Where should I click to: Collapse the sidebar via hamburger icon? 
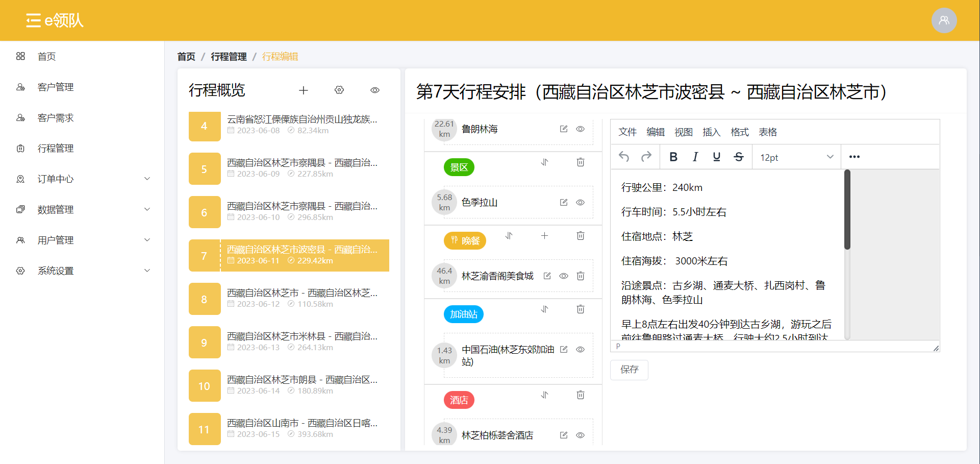pyautogui.click(x=33, y=20)
